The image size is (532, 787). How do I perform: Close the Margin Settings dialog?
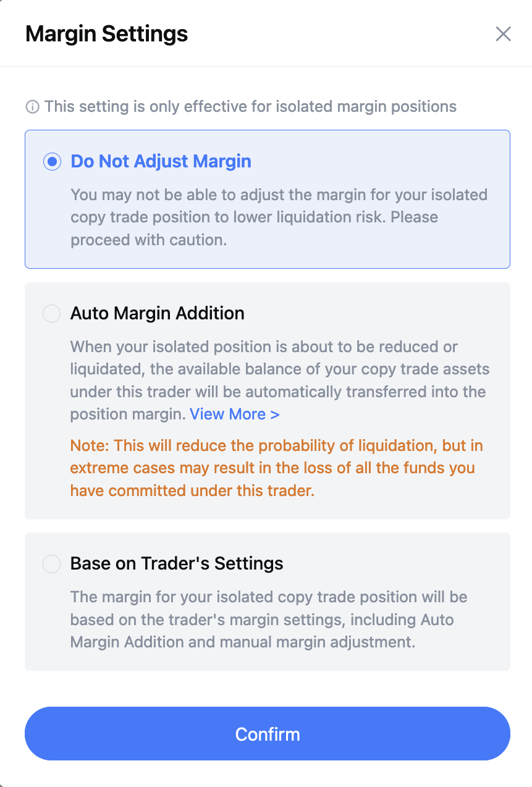coord(503,34)
